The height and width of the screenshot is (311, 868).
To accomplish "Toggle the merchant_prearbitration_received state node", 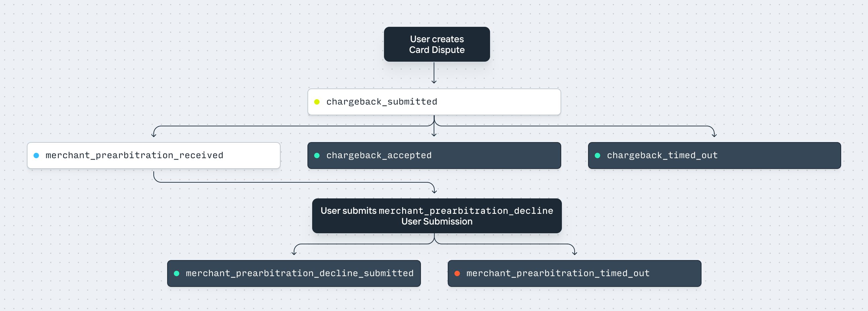I will point(153,155).
